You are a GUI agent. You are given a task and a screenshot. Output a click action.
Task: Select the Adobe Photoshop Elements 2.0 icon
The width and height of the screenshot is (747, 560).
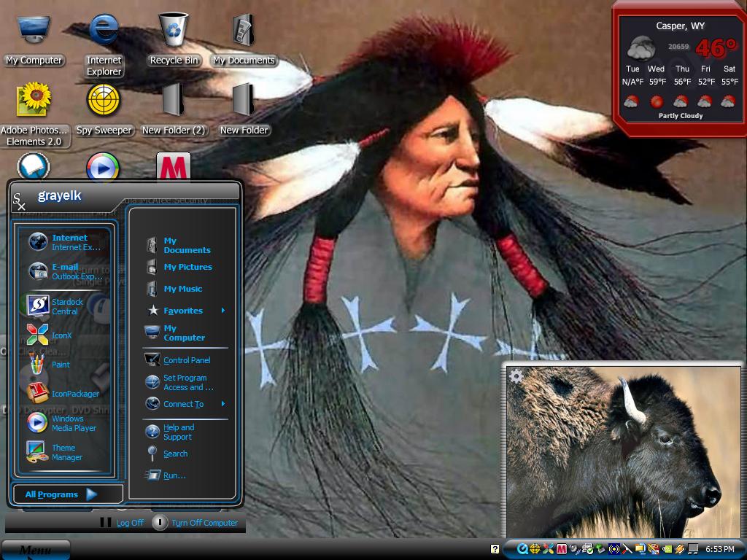click(x=34, y=114)
